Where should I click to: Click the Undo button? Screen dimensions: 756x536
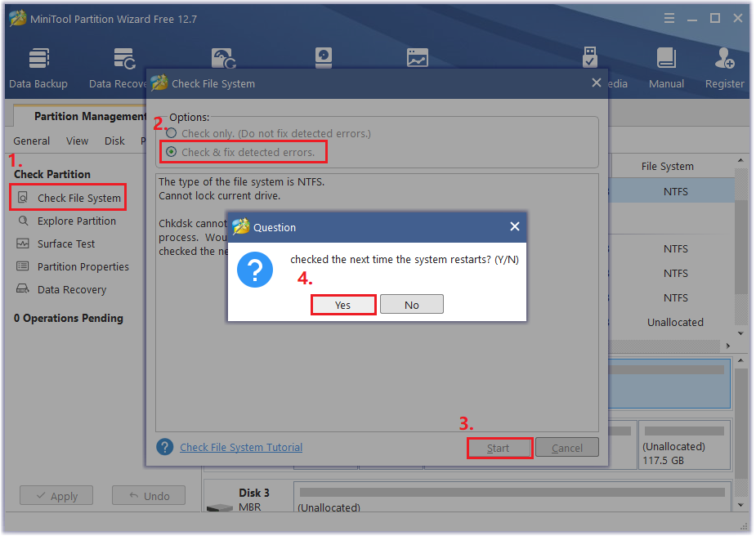pos(149,495)
